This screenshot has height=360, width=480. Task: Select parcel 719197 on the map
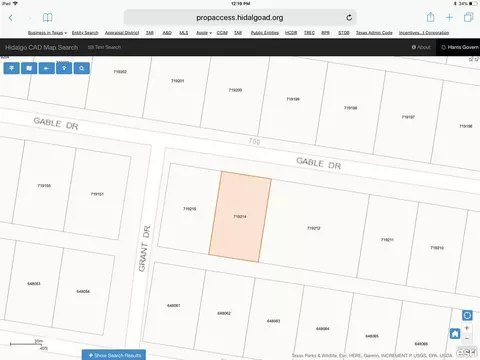click(408, 117)
